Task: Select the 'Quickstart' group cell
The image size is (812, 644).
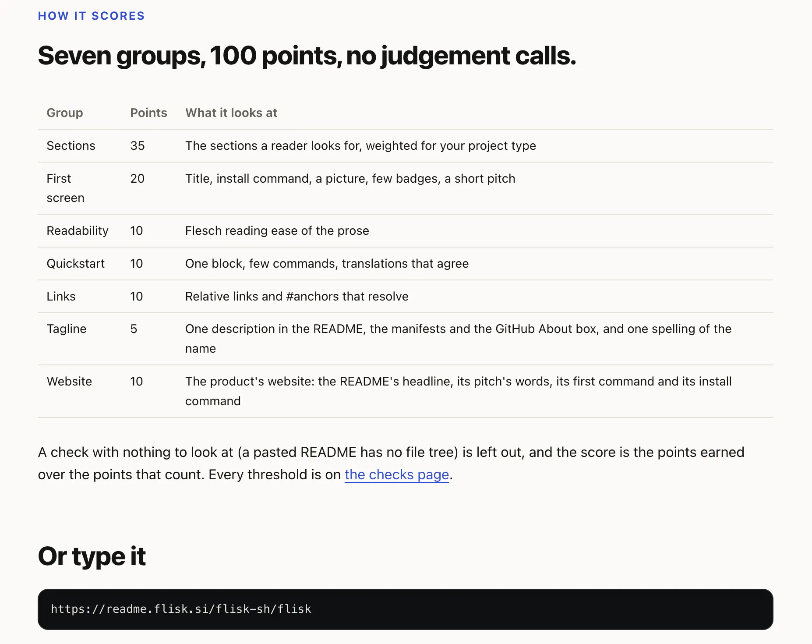Action: tap(76, 263)
